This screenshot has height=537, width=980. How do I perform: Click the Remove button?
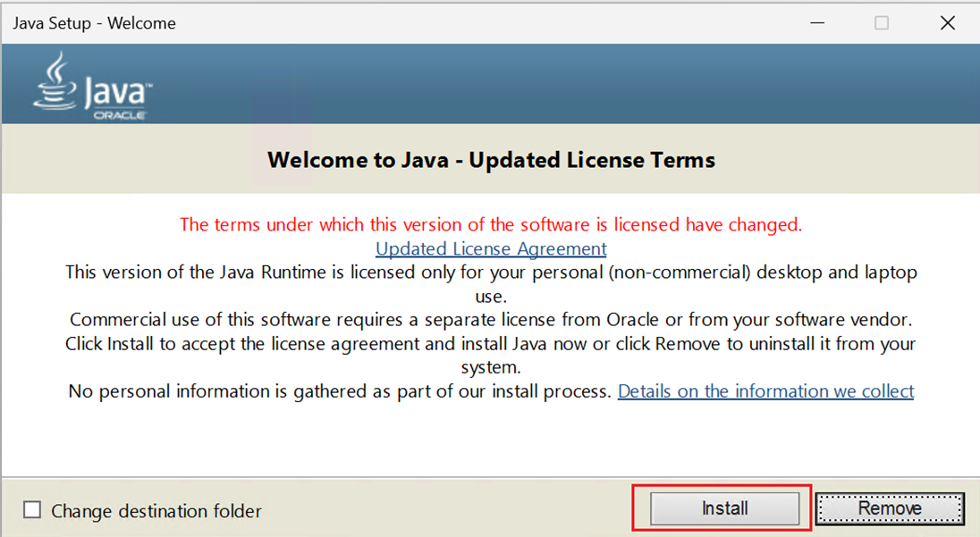pyautogui.click(x=890, y=508)
